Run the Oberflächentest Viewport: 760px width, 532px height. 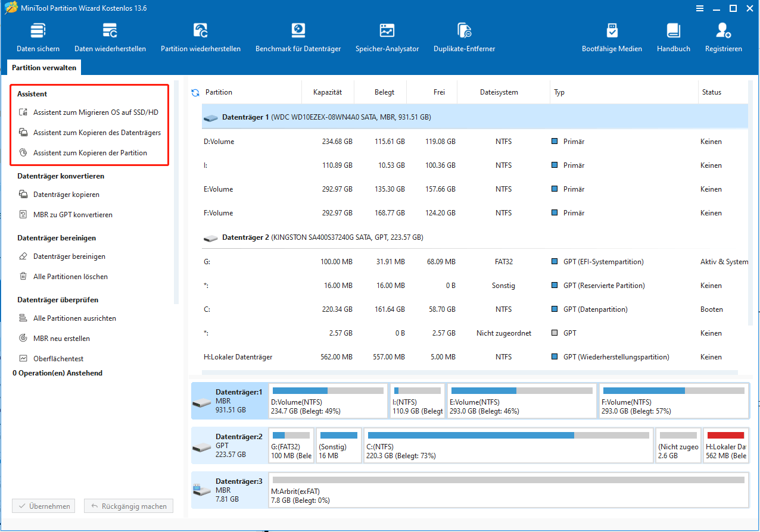click(x=52, y=358)
